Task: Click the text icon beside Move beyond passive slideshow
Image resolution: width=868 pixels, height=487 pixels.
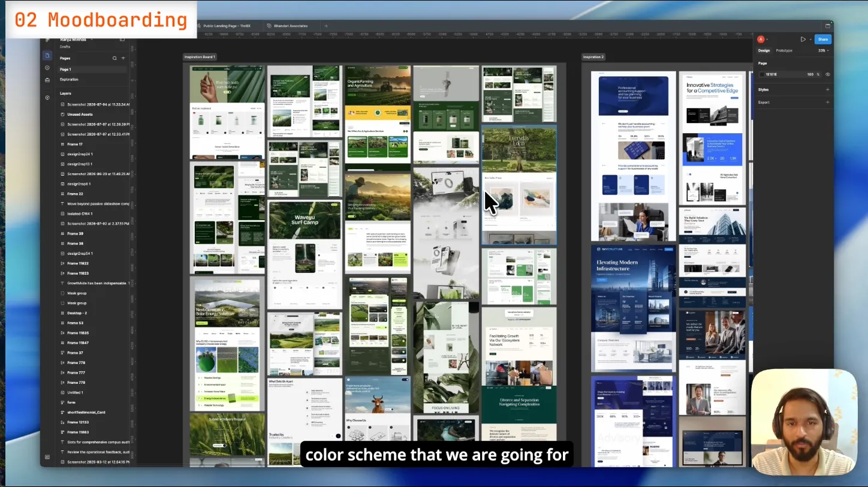Action: point(62,204)
